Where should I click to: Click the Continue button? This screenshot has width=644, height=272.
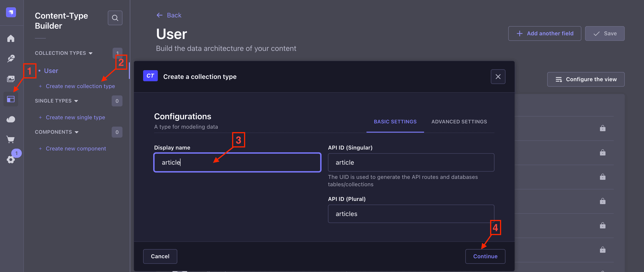[485, 256]
